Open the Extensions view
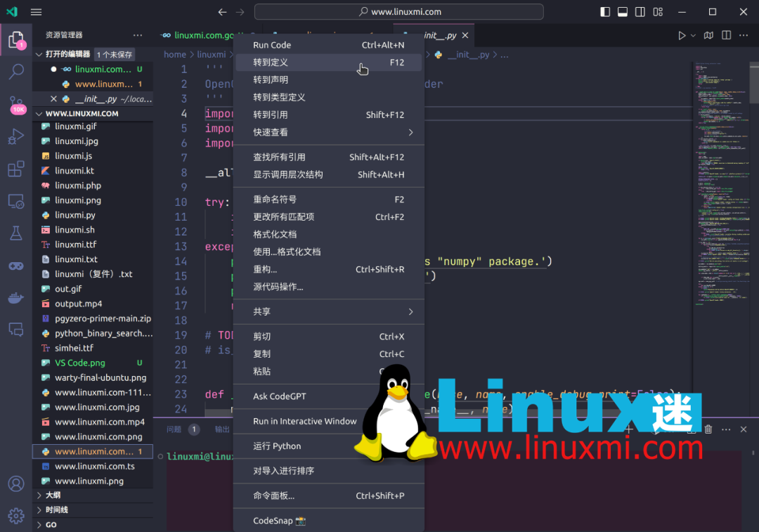This screenshot has height=532, width=759. (x=16, y=169)
